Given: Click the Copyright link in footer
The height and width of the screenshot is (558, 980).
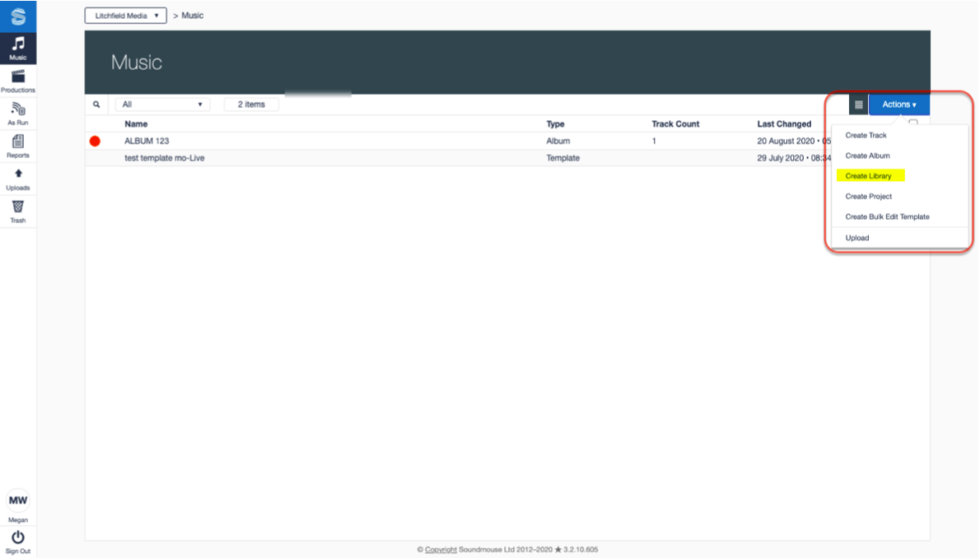Looking at the screenshot, I should [441, 549].
